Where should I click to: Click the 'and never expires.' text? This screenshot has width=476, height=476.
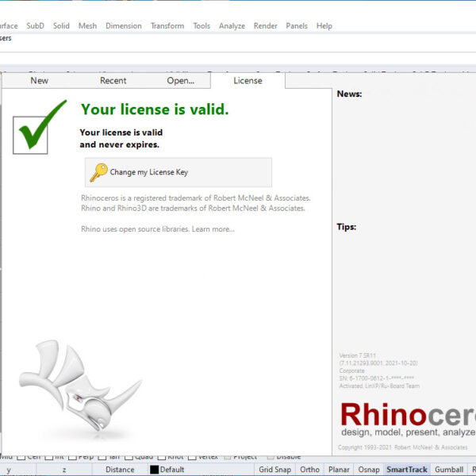119,144
